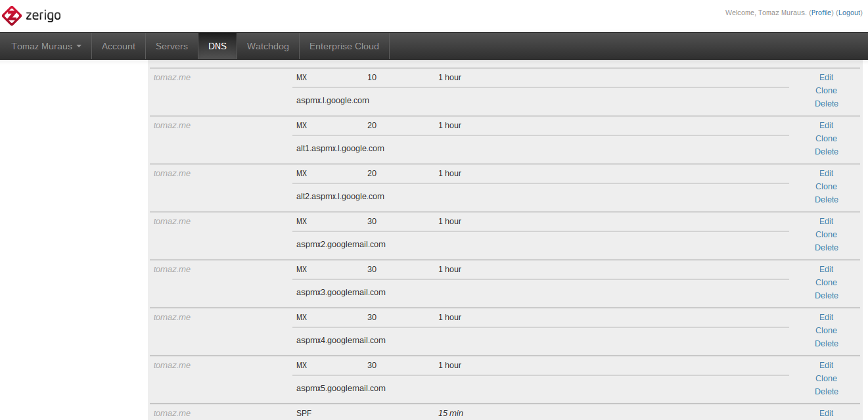The image size is (868, 420).
Task: Edit the aspmx4.googlemail.com record
Action: coord(826,317)
